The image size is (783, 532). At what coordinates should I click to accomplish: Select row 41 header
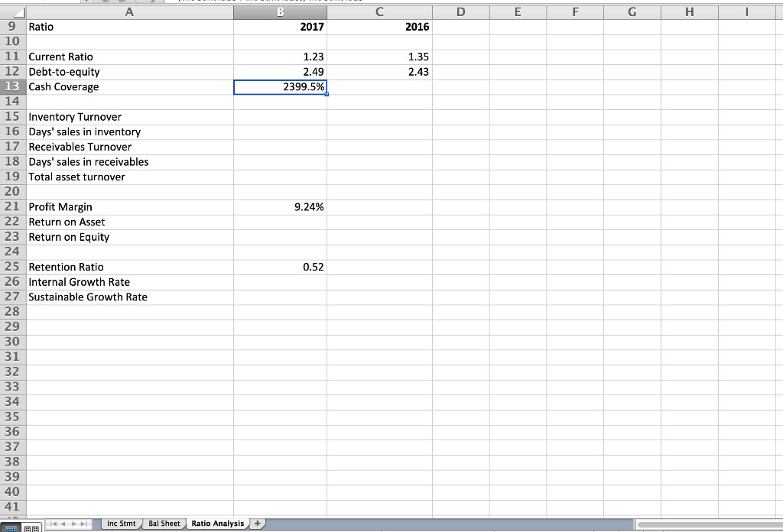pos(13,507)
